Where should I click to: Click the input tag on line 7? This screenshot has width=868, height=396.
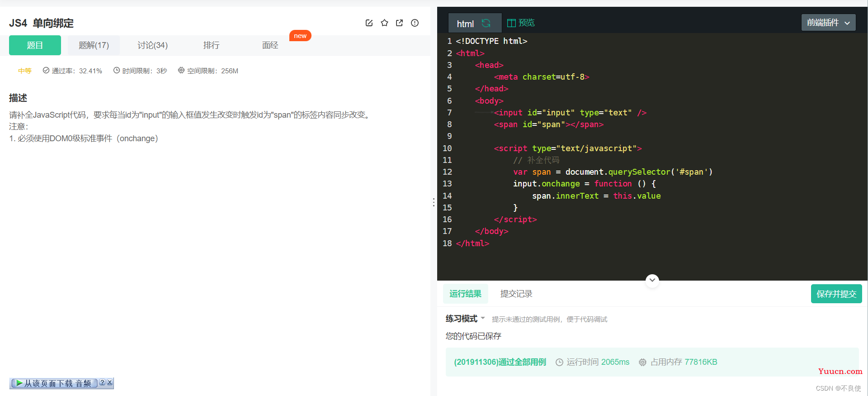point(570,113)
